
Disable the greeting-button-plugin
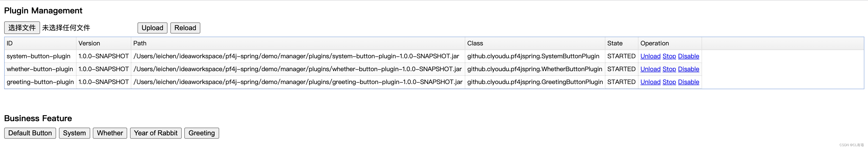pyautogui.click(x=688, y=82)
